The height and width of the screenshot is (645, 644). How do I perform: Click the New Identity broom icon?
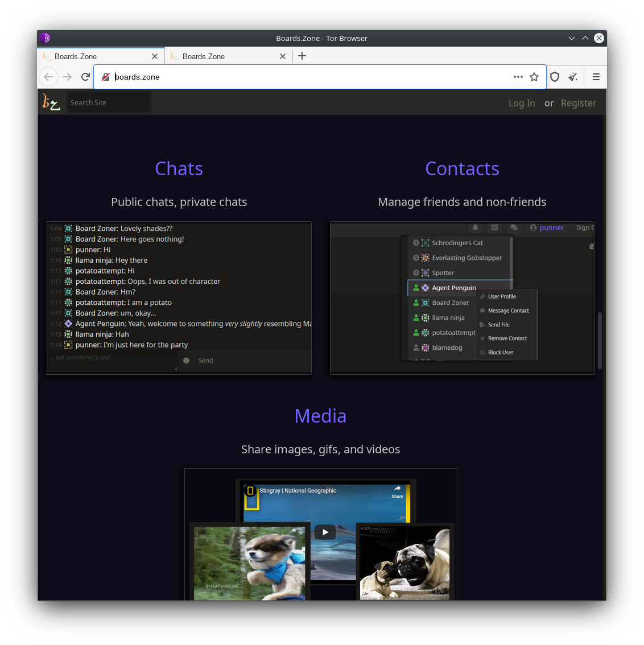[573, 77]
